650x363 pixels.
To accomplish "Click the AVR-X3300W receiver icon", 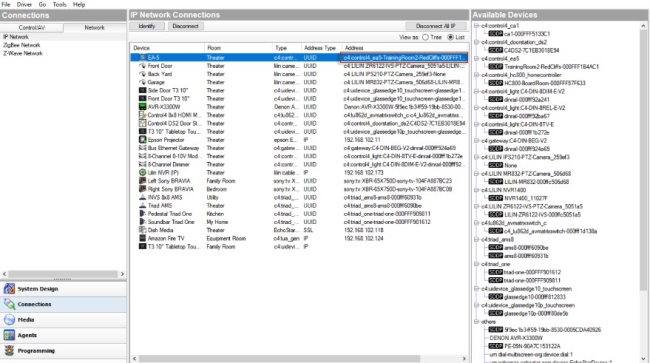I will pos(143,107).
